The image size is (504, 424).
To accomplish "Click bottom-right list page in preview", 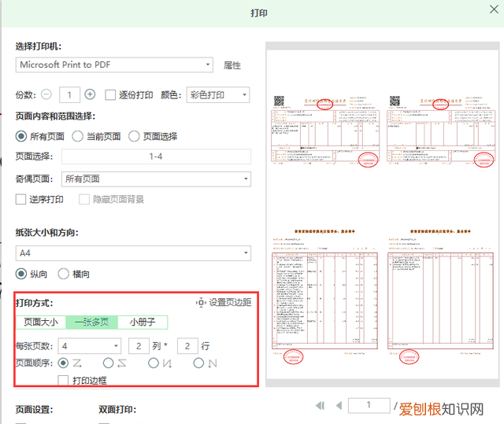I will [x=441, y=297].
